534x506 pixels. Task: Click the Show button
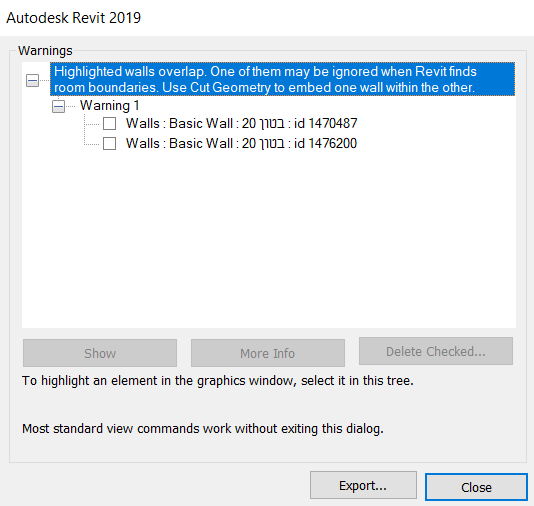pos(100,353)
